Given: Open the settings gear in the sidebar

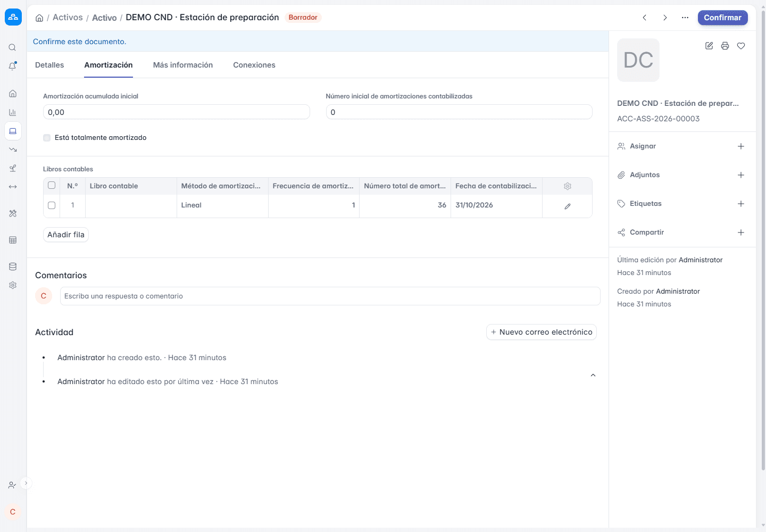Looking at the screenshot, I should 13,285.
